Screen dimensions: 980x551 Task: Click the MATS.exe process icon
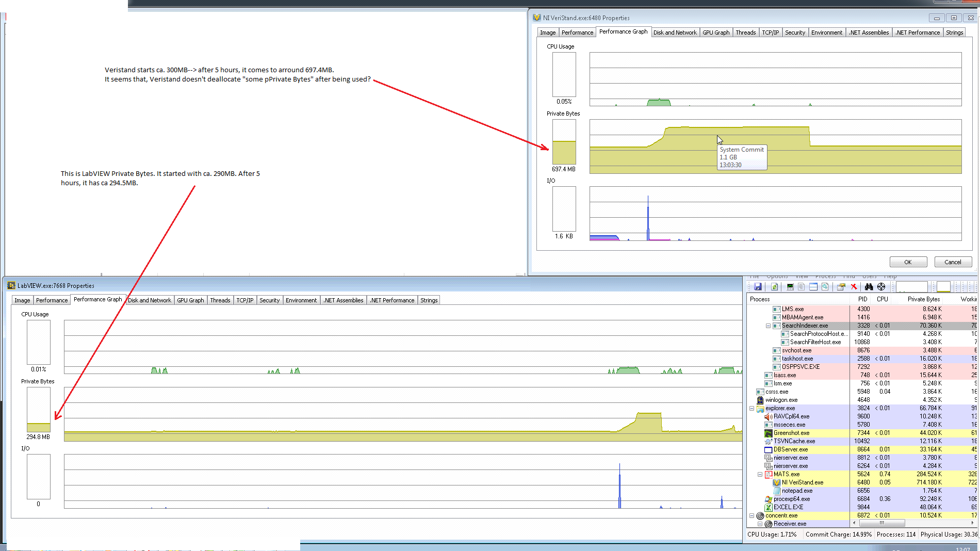point(769,474)
